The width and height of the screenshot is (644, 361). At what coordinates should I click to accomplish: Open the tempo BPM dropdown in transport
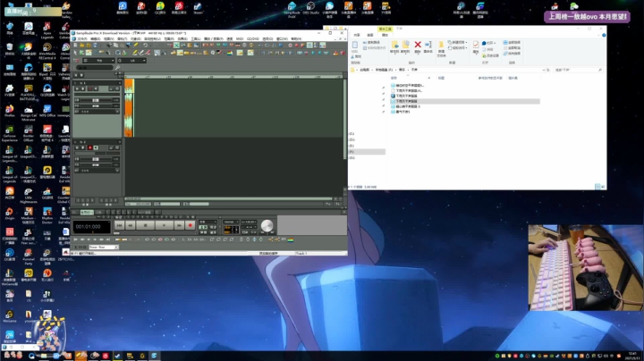[249, 222]
